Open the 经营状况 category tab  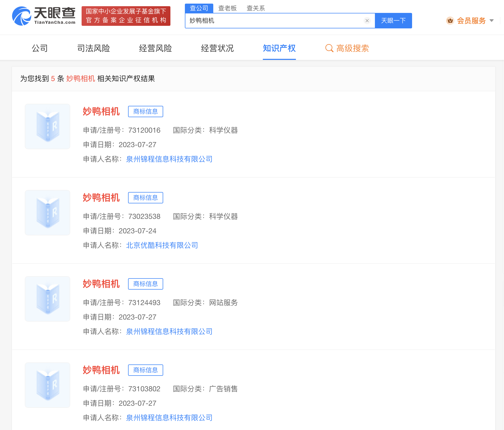[x=217, y=48]
